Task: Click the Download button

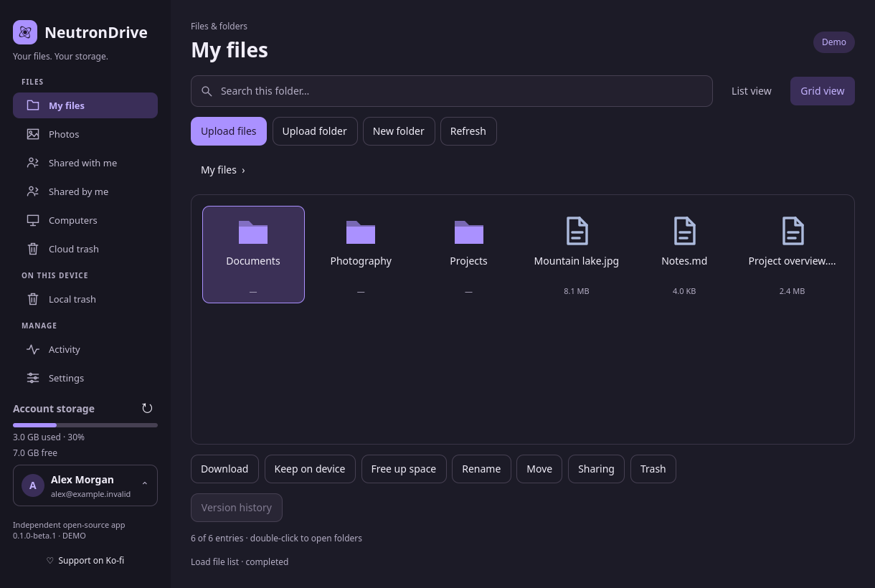Action: pos(224,469)
